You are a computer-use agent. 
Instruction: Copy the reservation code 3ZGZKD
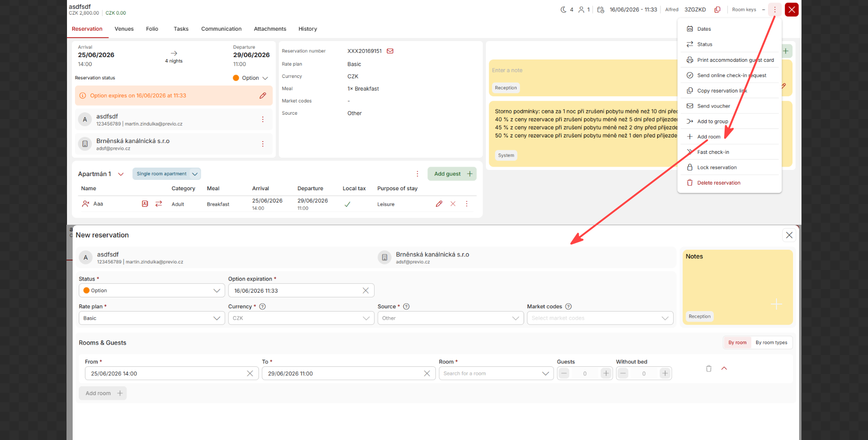[x=718, y=9]
